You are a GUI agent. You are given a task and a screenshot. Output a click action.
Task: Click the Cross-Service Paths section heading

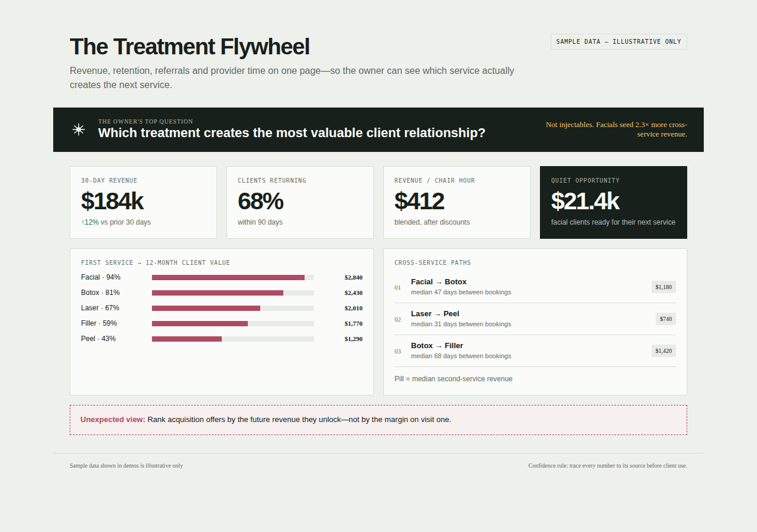point(433,263)
